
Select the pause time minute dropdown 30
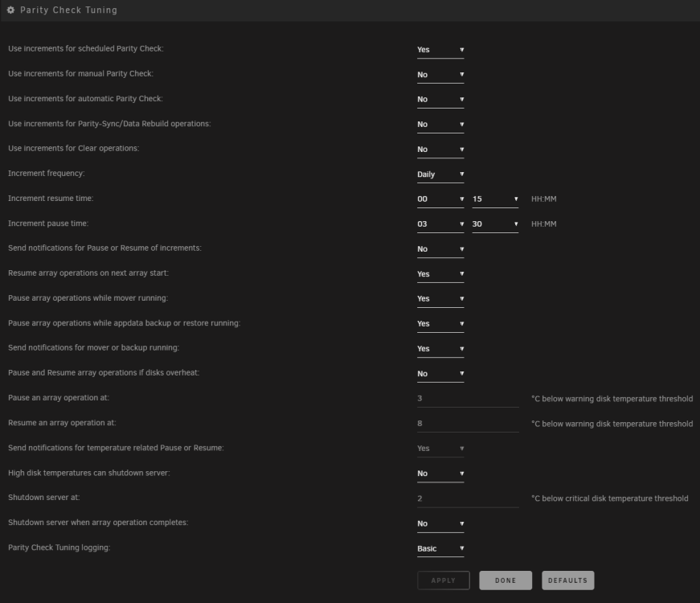click(495, 224)
